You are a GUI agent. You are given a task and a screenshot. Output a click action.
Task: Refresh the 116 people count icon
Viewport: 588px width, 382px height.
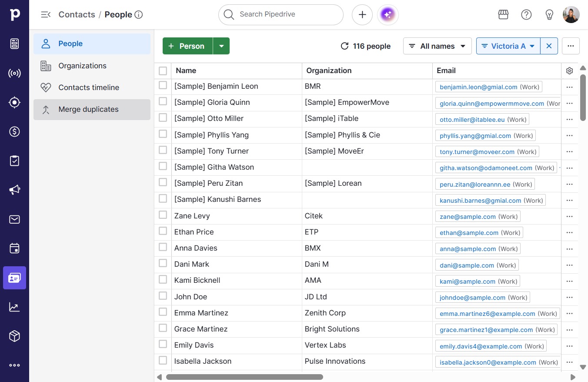coord(344,46)
